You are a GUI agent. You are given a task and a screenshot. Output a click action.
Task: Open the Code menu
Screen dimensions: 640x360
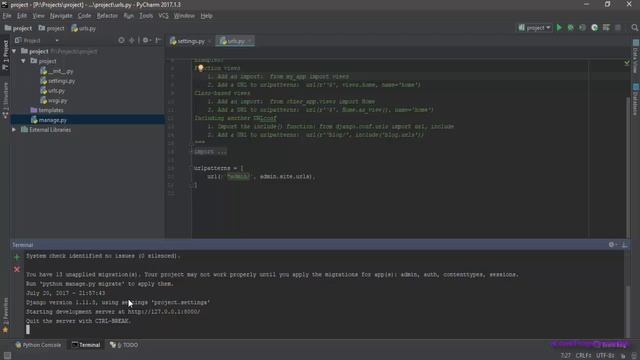tap(84, 16)
